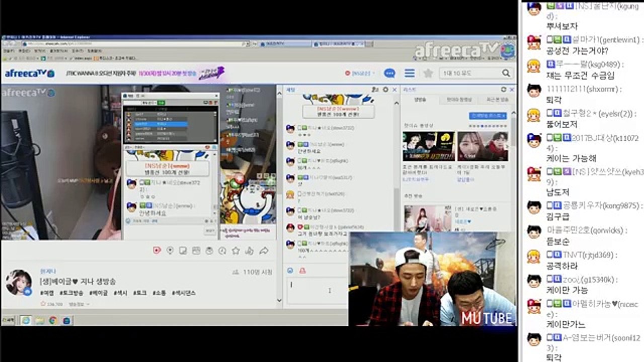644x362 pixels.
Task: Click the broadcaster profile avatar
Action: [x=19, y=282]
